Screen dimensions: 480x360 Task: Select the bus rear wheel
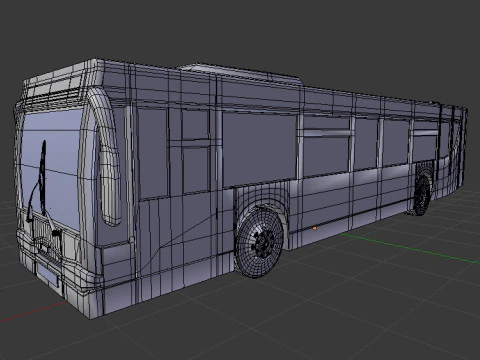tap(422, 195)
